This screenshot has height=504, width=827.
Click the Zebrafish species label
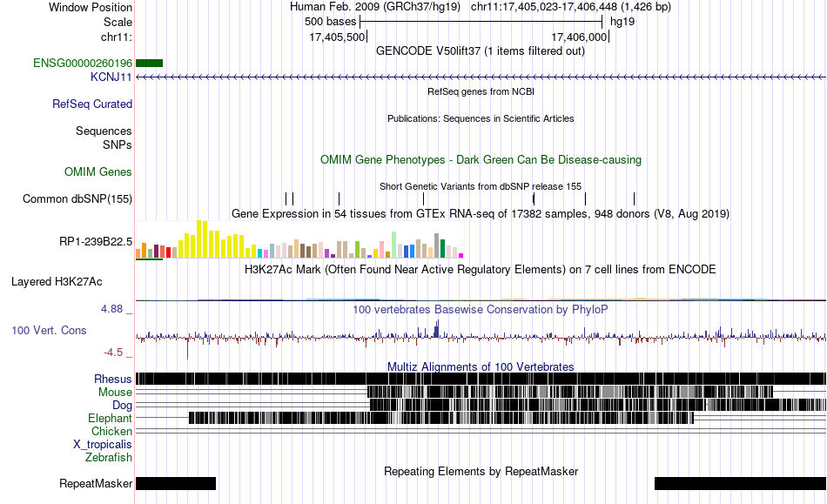point(109,457)
